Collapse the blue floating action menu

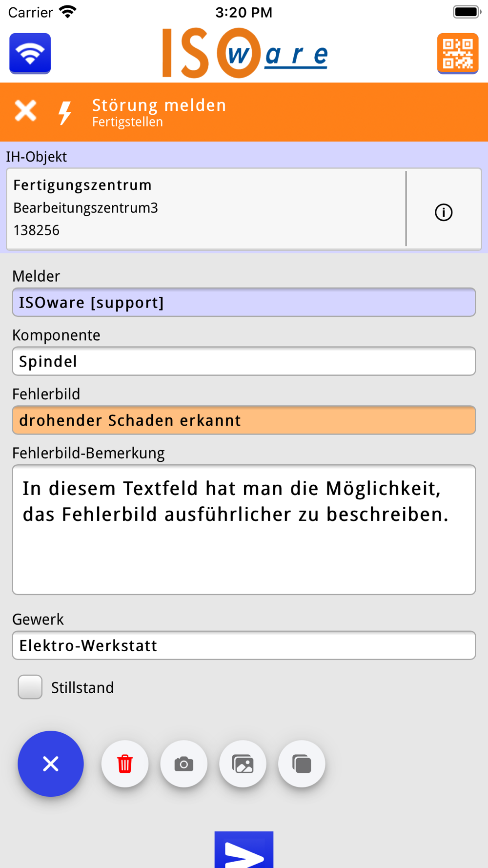coord(51,764)
